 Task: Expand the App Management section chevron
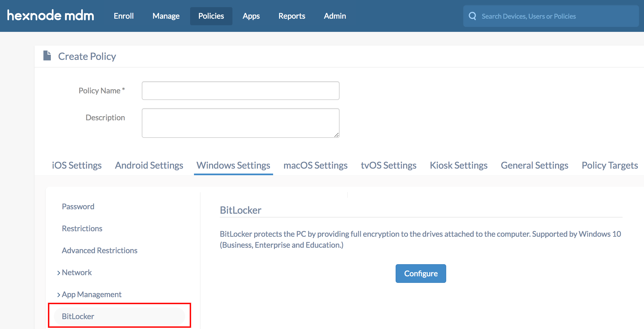tap(59, 295)
